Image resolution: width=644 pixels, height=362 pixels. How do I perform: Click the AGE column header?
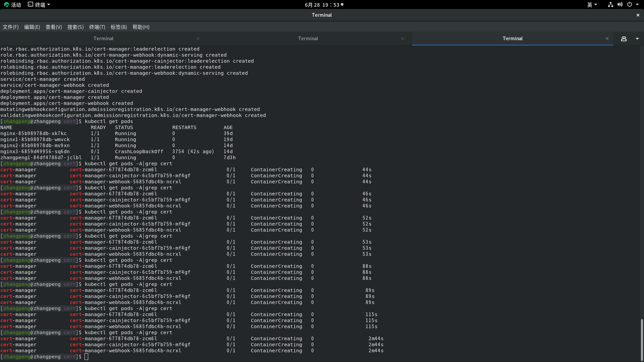[x=228, y=127]
